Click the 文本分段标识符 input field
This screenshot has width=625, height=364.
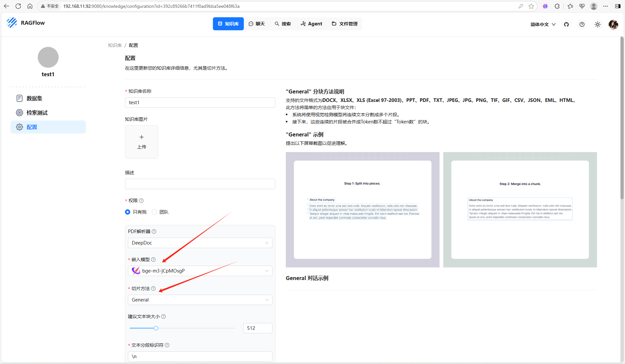(200, 357)
